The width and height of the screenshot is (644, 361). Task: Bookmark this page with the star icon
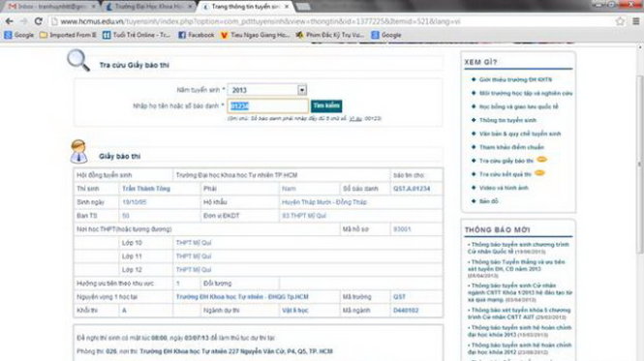620,21
